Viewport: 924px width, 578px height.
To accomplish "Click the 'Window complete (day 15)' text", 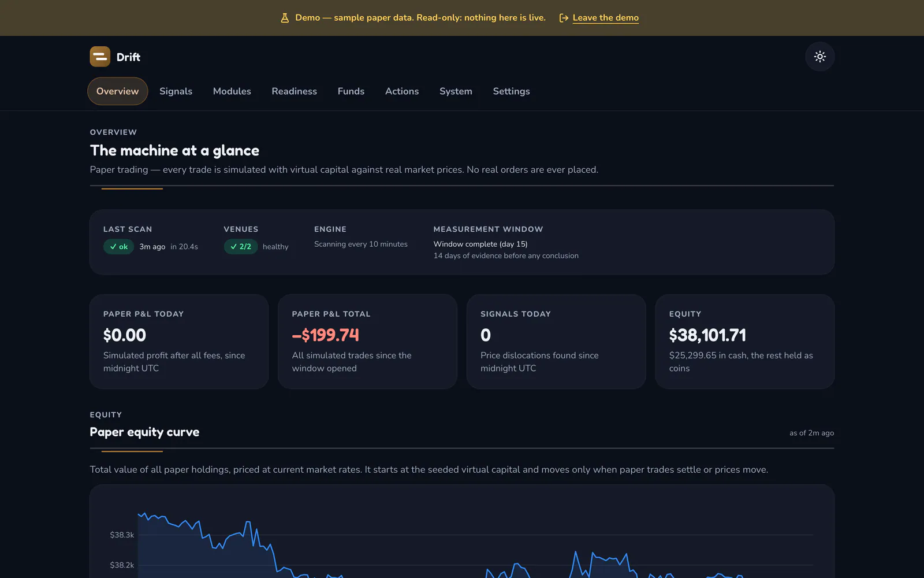I will 480,244.
